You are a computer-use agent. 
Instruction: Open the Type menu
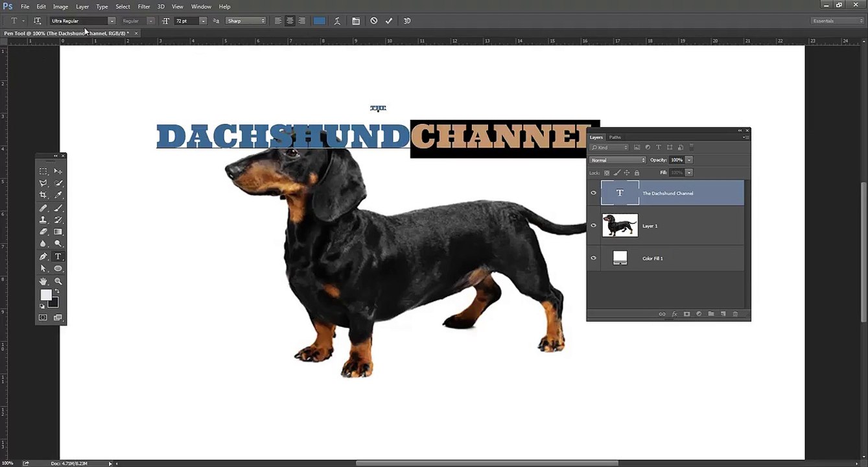tap(102, 6)
